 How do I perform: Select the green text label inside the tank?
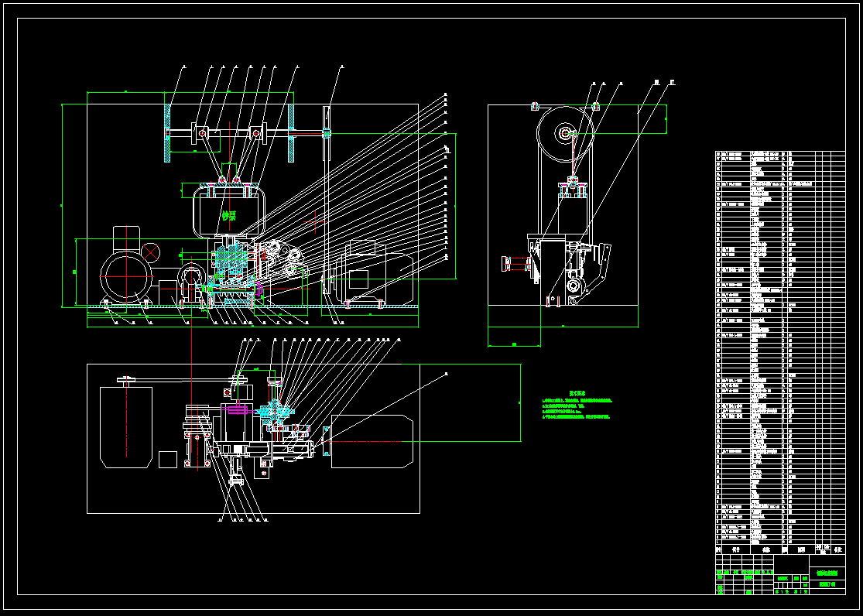(229, 215)
